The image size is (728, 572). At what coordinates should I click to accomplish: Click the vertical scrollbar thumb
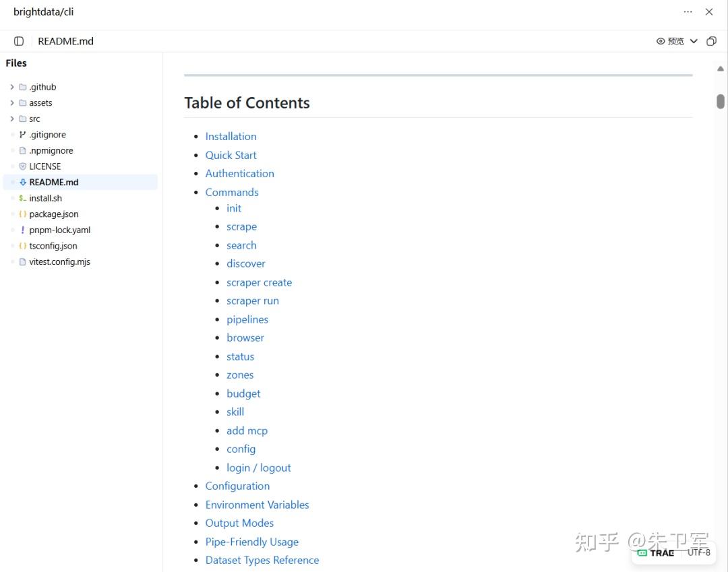pyautogui.click(x=720, y=101)
